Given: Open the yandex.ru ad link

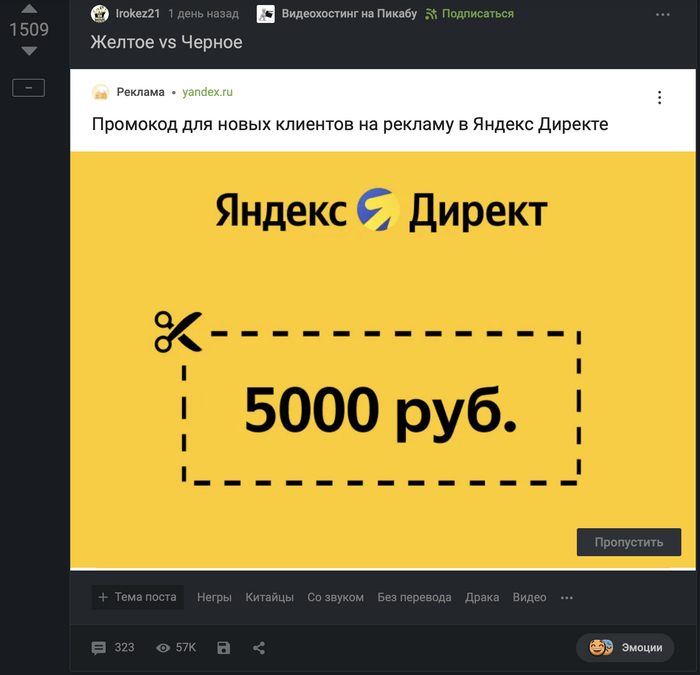Looking at the screenshot, I should (x=207, y=92).
